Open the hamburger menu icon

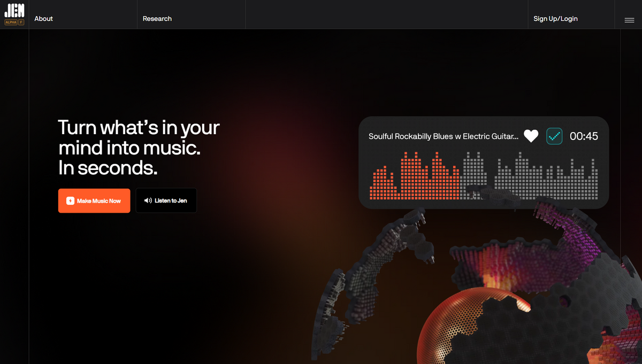tap(629, 20)
